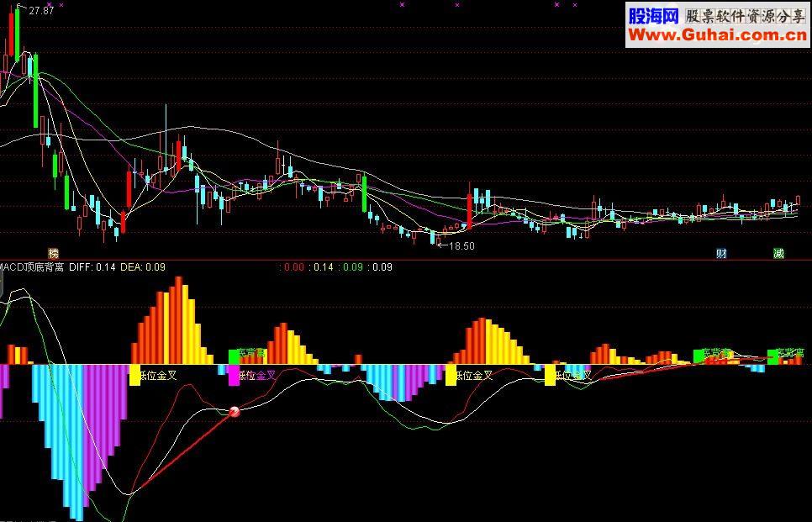Click the DEA: 0.09 readout
812x522 pixels.
[143, 267]
